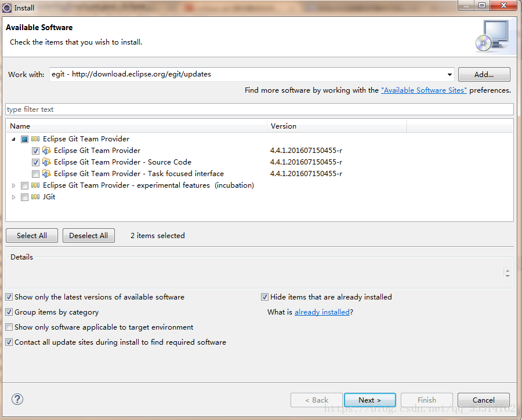Toggle Hide items that are already installed
Screen dimensions: 522x420
264,297
